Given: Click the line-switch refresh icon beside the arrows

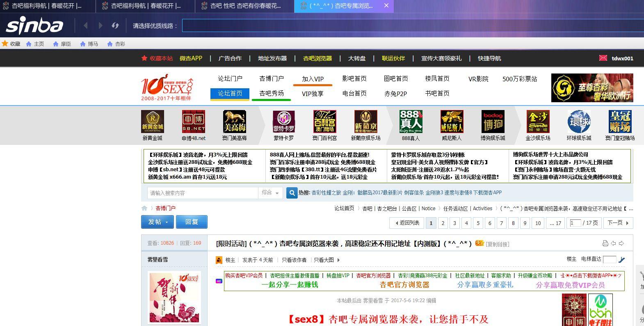Looking at the screenshot, I should click(x=115, y=25).
